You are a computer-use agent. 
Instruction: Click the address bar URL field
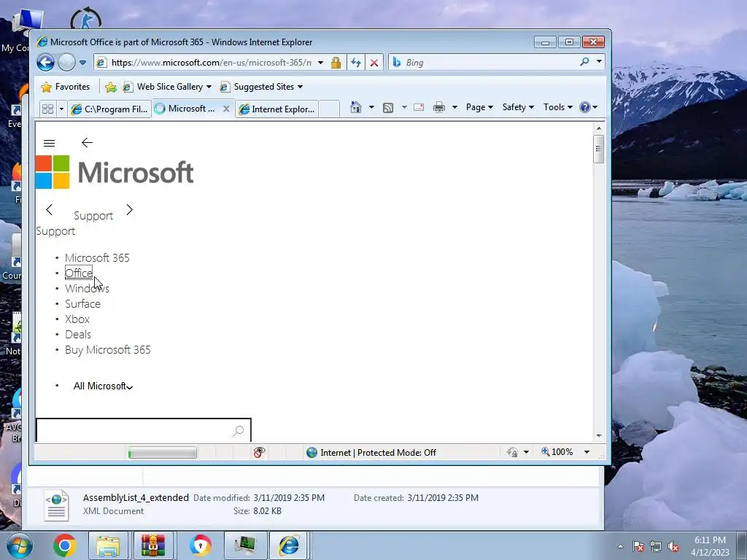coord(211,63)
